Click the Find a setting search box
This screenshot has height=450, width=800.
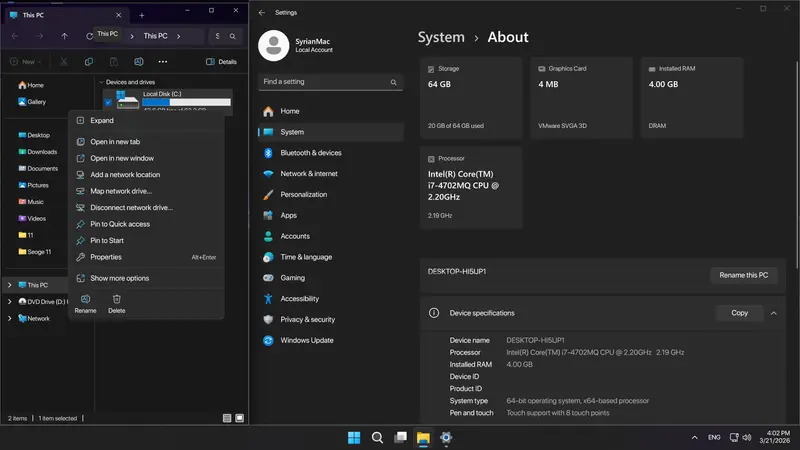click(x=331, y=82)
